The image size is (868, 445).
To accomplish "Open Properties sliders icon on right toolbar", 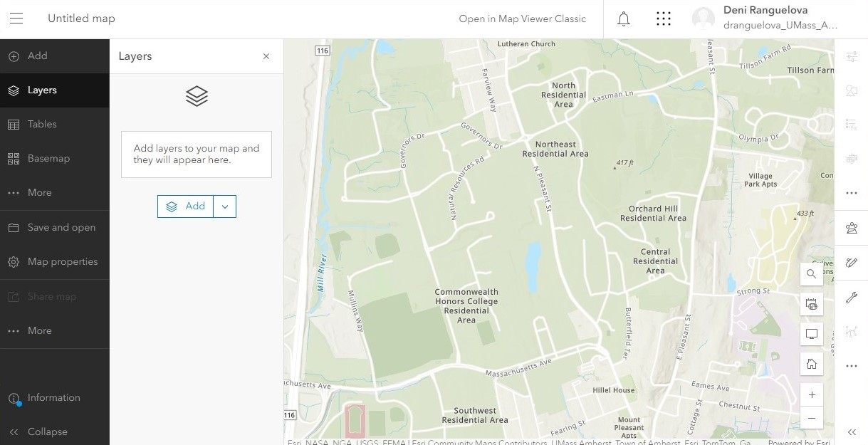I will coord(851,56).
